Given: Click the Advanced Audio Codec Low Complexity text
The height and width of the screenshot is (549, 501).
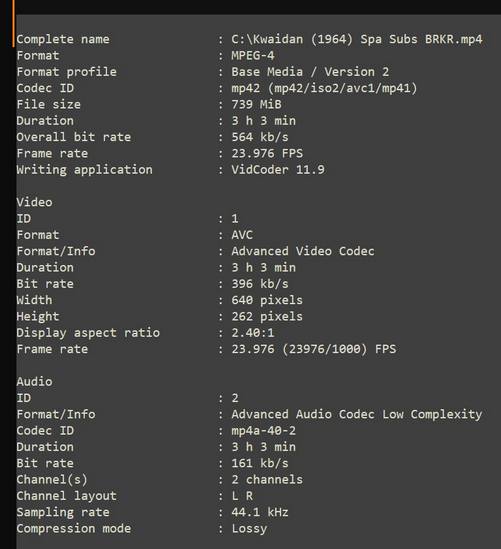Looking at the screenshot, I should click(x=357, y=414).
